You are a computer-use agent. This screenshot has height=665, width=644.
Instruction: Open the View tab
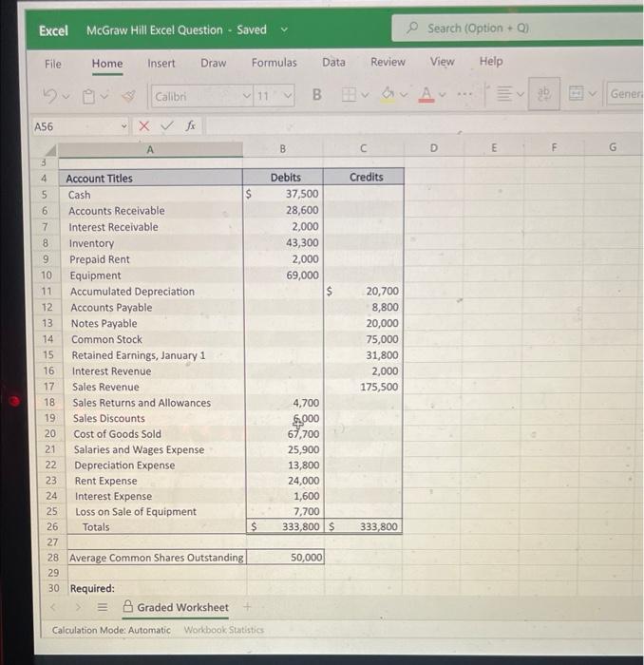[x=443, y=62]
